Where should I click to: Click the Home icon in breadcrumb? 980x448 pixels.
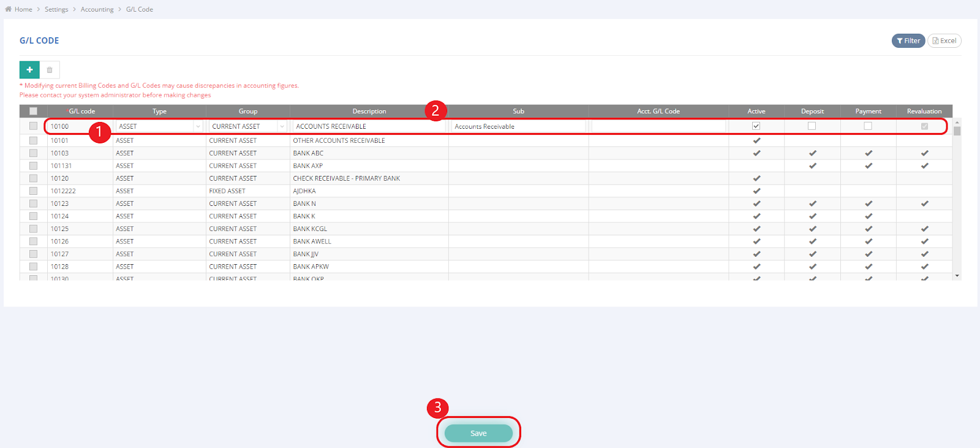[x=9, y=9]
